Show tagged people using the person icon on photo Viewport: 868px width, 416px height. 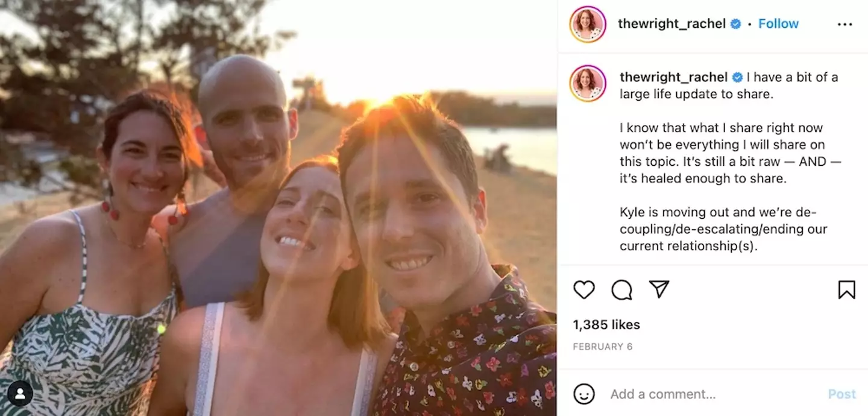click(21, 394)
